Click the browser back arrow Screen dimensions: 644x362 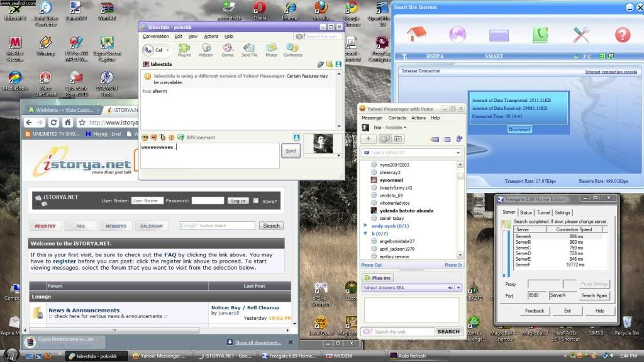(x=29, y=123)
